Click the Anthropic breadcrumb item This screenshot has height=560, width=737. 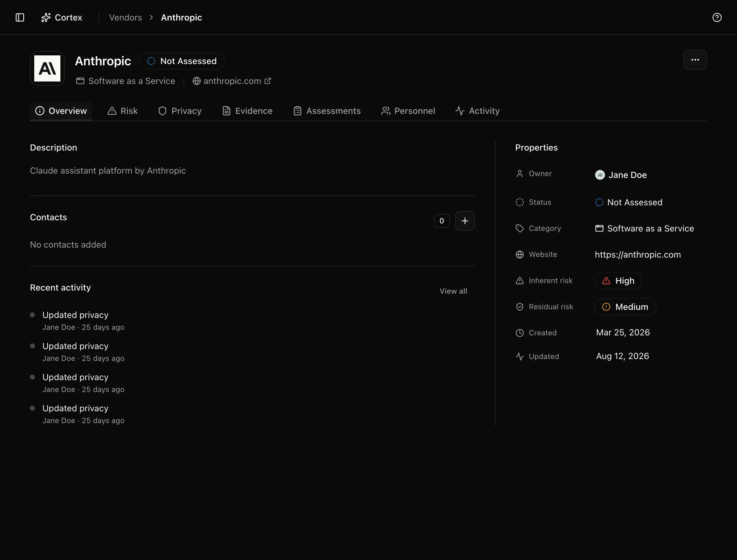[x=181, y=17]
